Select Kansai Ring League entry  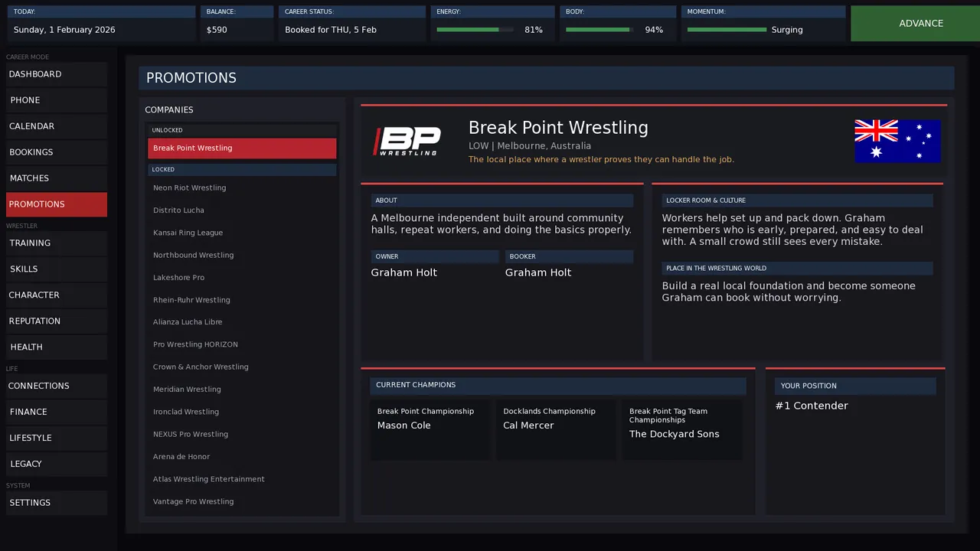coord(242,233)
